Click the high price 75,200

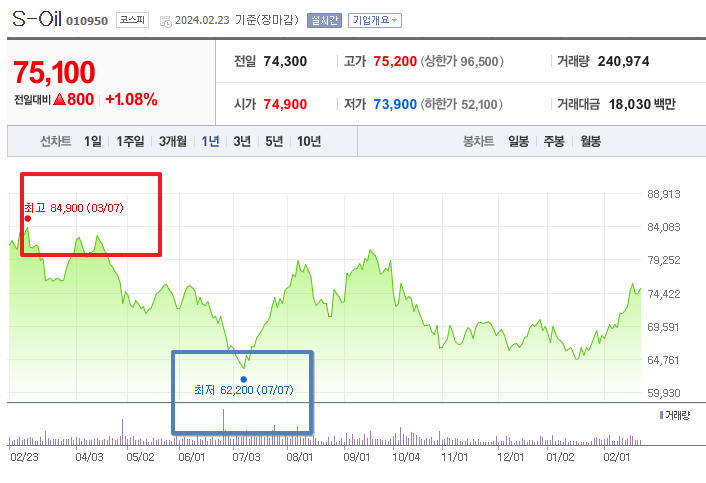[x=395, y=61]
